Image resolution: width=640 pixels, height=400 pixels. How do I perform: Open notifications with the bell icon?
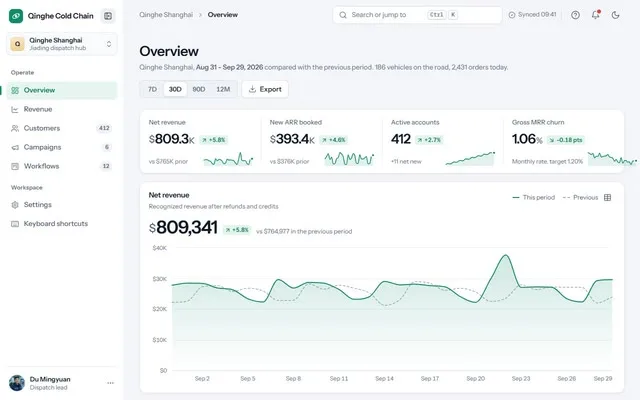pyautogui.click(x=596, y=15)
